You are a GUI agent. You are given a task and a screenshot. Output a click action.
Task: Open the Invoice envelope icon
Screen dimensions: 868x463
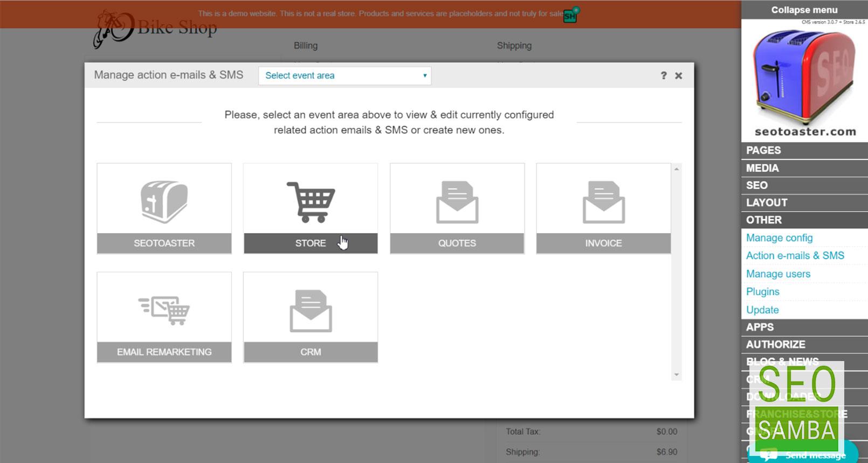(x=603, y=202)
